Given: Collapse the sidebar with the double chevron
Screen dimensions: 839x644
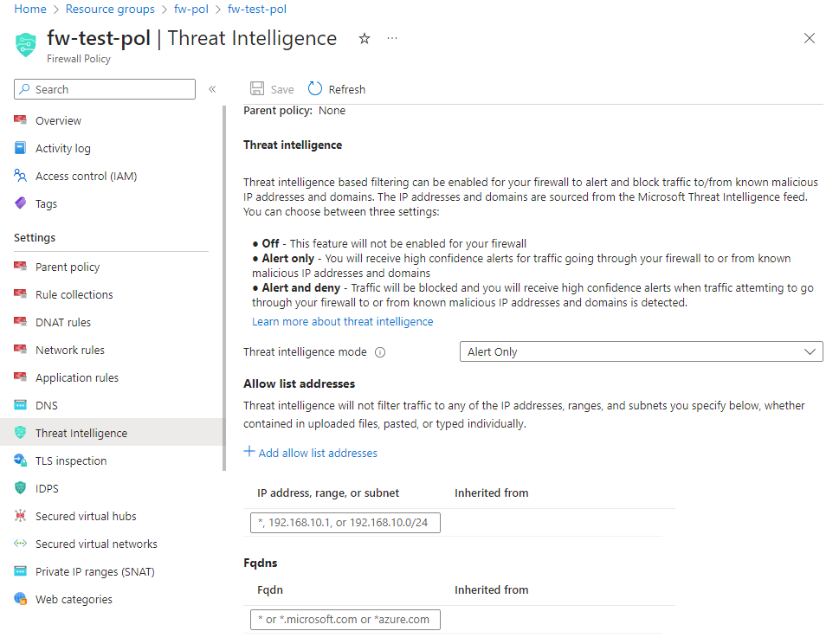Looking at the screenshot, I should [212, 89].
